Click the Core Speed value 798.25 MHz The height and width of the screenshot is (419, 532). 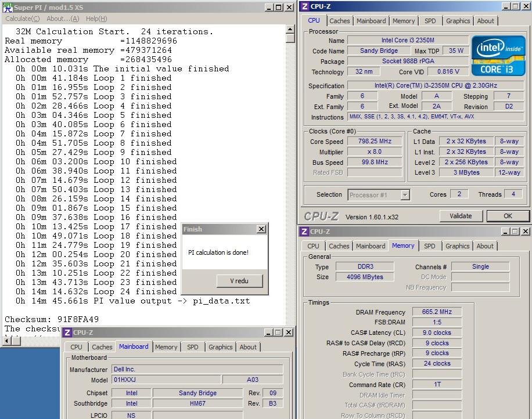pyautogui.click(x=375, y=142)
